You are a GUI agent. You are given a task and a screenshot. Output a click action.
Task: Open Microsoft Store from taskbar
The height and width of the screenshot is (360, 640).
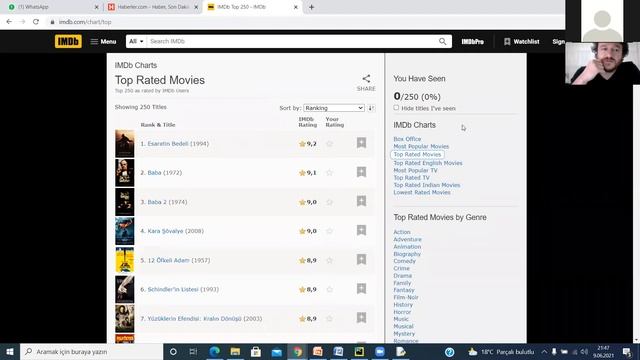point(256,351)
